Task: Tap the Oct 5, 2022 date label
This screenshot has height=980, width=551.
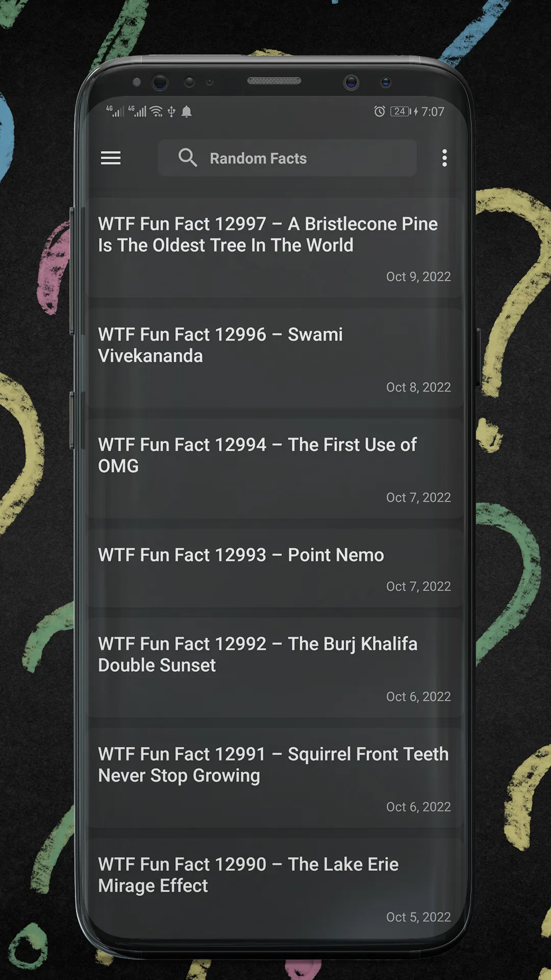Action: pyautogui.click(x=418, y=917)
